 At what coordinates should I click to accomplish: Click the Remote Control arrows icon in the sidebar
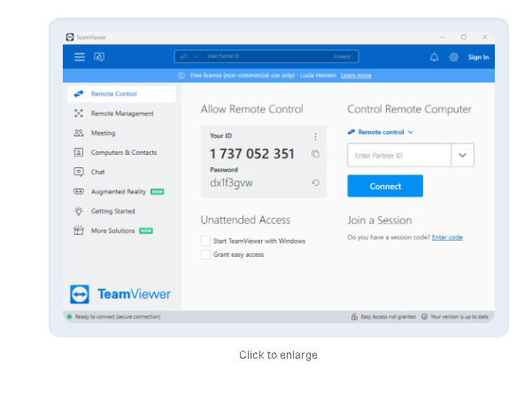click(79, 94)
